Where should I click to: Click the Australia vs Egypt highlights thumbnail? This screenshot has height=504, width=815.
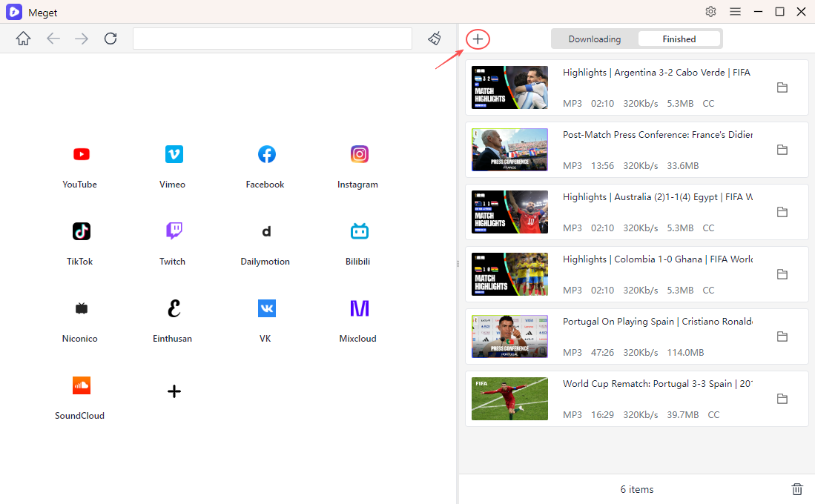pos(509,212)
